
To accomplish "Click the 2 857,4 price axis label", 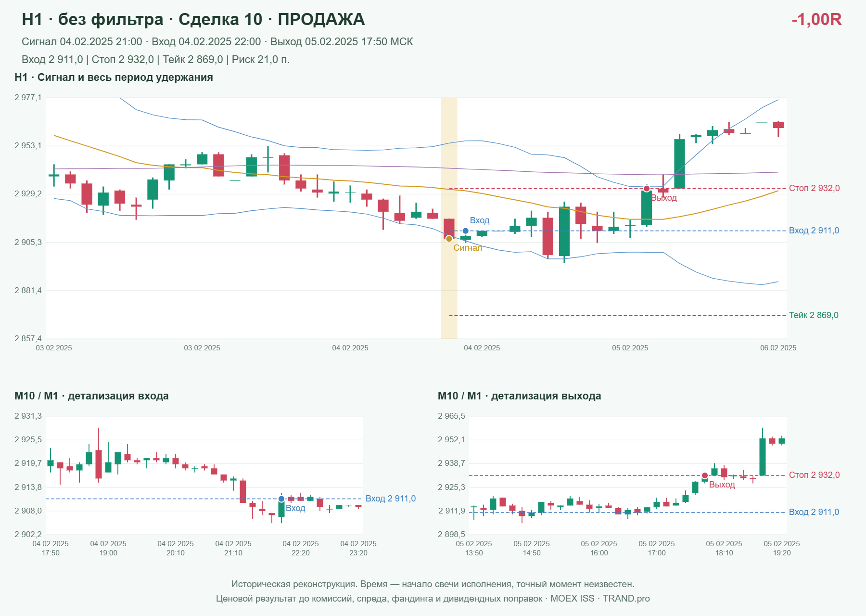I will (28, 339).
